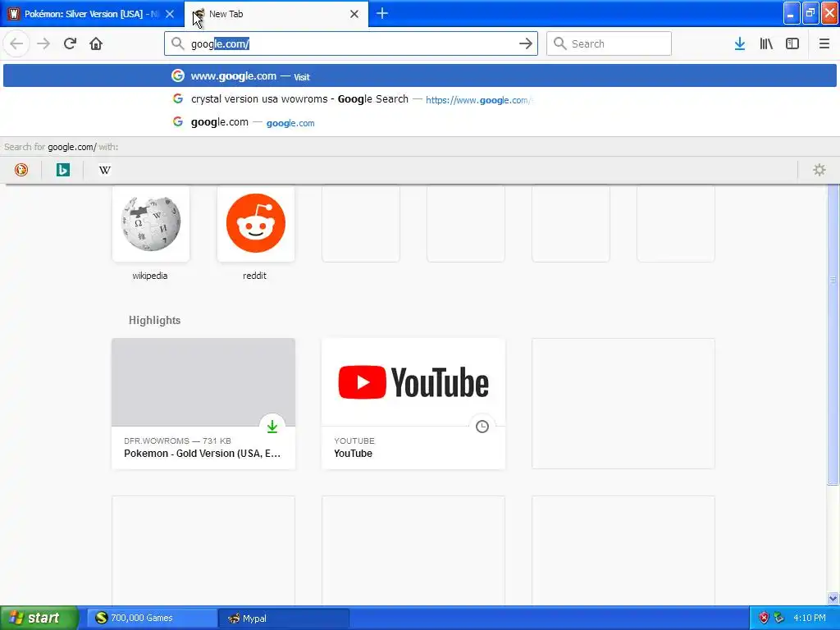Screen dimensions: 840x630
Task: Open a new tab with plus button
Action: pyautogui.click(x=382, y=13)
